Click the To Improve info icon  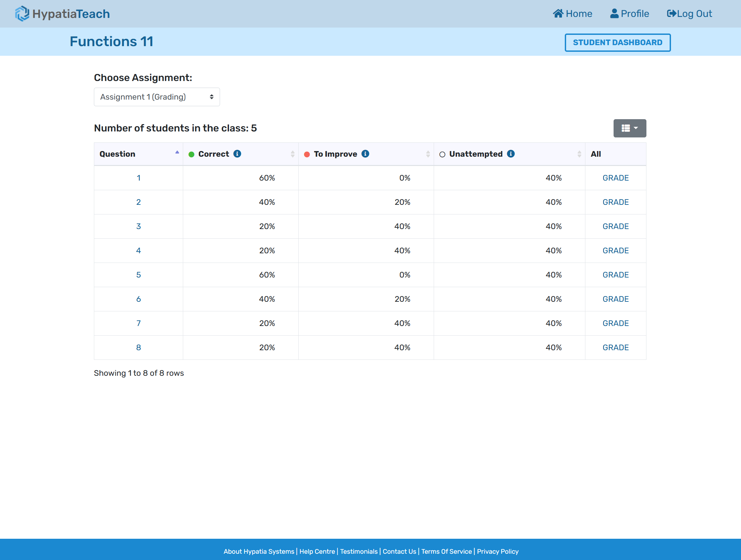(x=365, y=154)
